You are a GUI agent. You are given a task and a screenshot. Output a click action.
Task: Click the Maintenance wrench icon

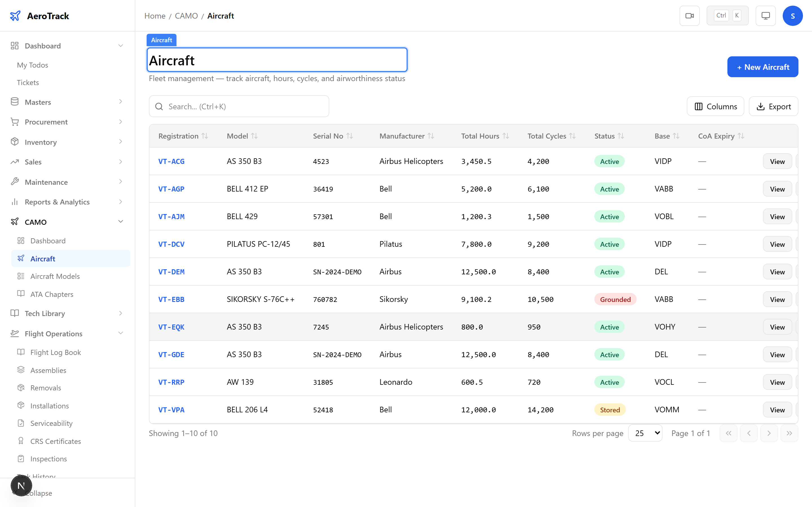[15, 182]
